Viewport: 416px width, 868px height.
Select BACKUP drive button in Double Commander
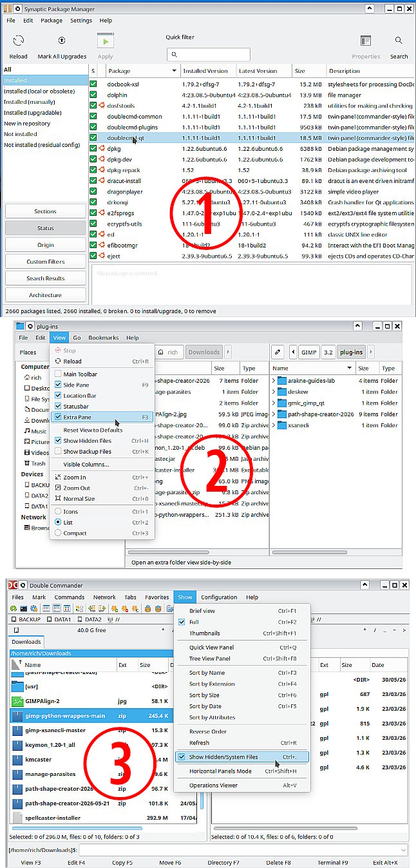24,619
